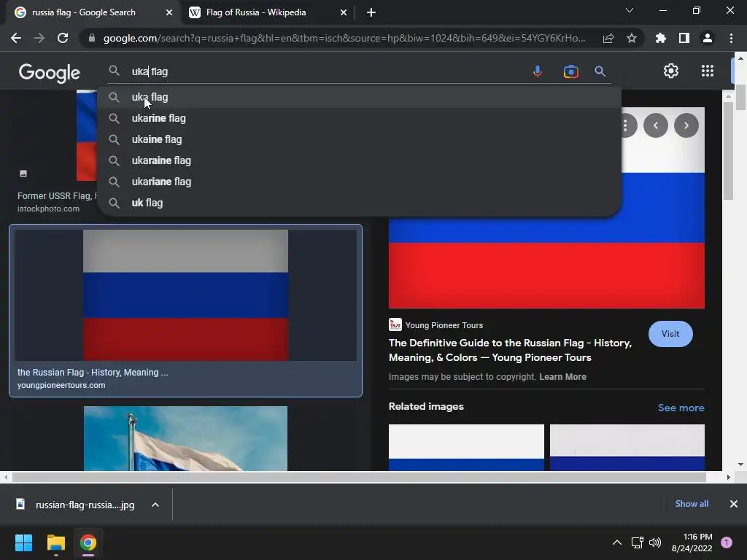Go forward to the next page
The height and width of the screenshot is (560, 747).
[x=39, y=38]
